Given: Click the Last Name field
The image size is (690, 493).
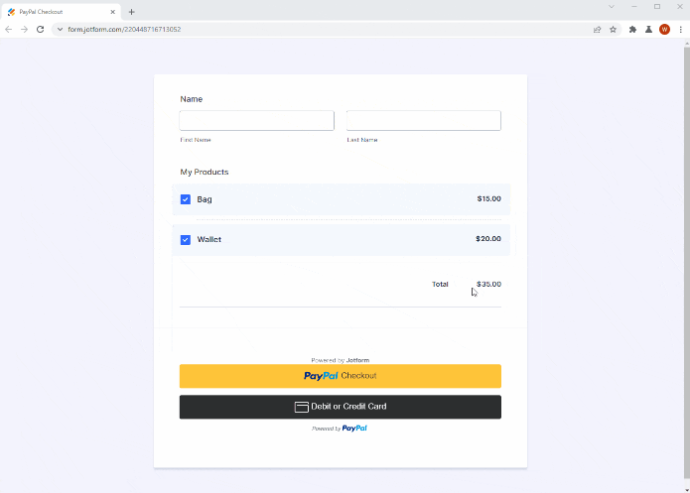Looking at the screenshot, I should [x=423, y=120].
